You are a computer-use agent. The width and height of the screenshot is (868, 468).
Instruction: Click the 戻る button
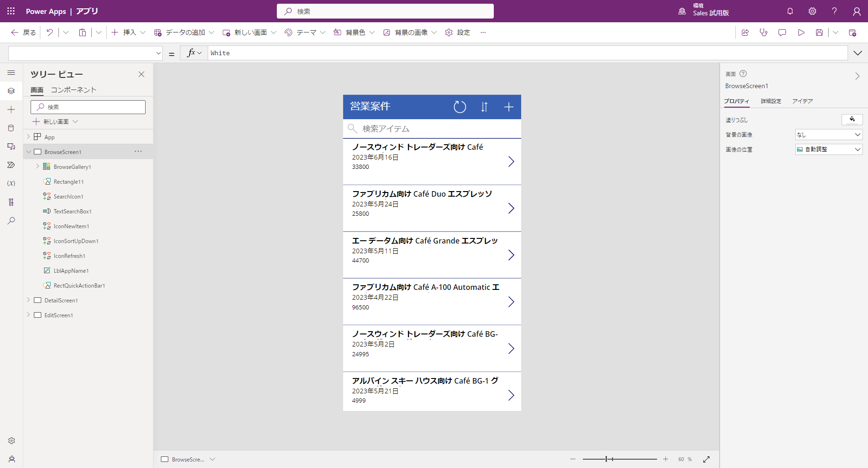(23, 32)
